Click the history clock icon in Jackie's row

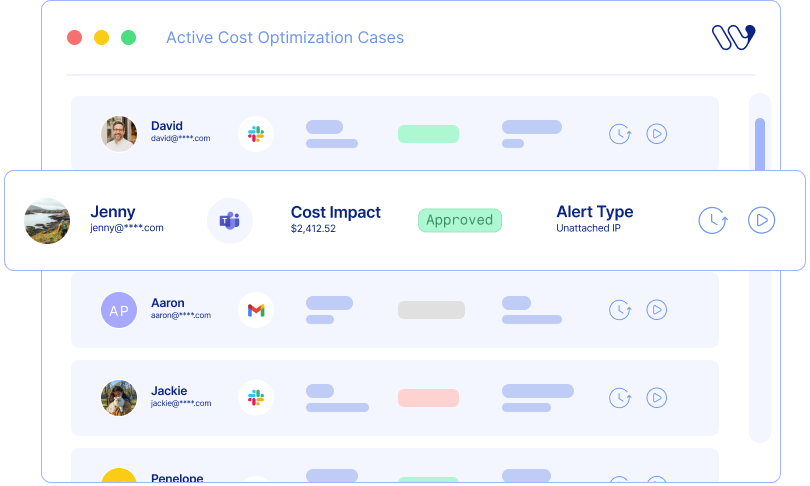pos(620,398)
